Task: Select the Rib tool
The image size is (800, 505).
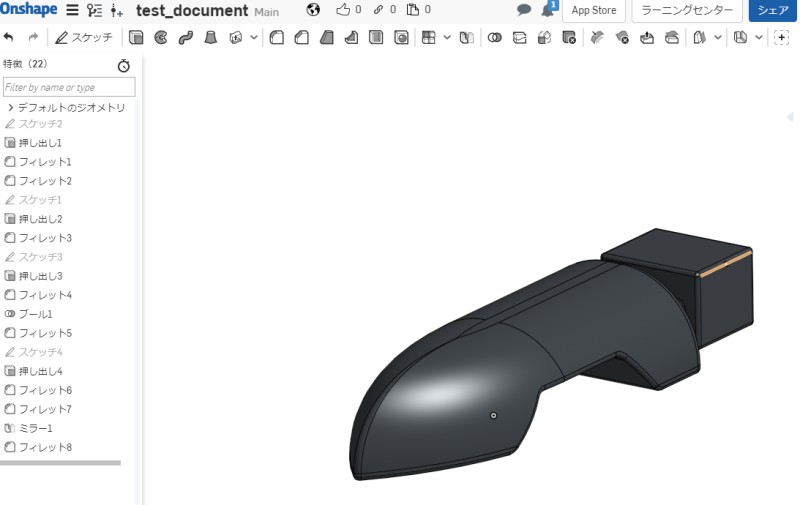Action: [351, 37]
